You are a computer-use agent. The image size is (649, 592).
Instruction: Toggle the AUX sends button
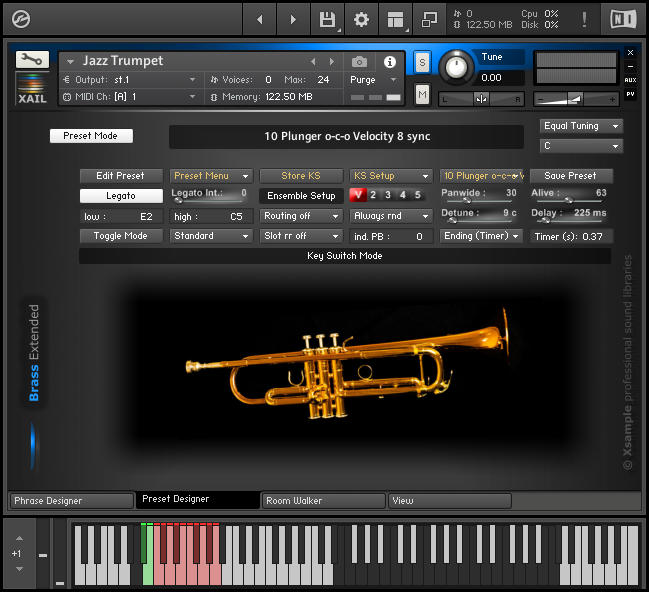coord(630,80)
